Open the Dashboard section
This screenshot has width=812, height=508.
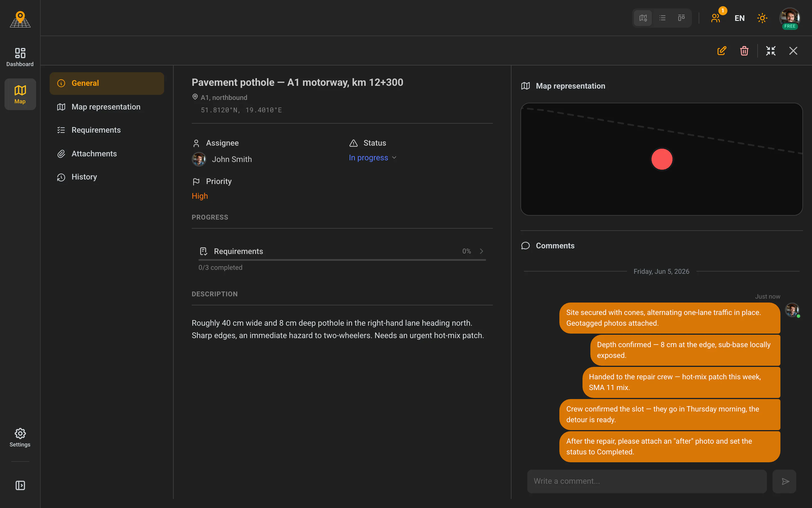click(x=20, y=57)
